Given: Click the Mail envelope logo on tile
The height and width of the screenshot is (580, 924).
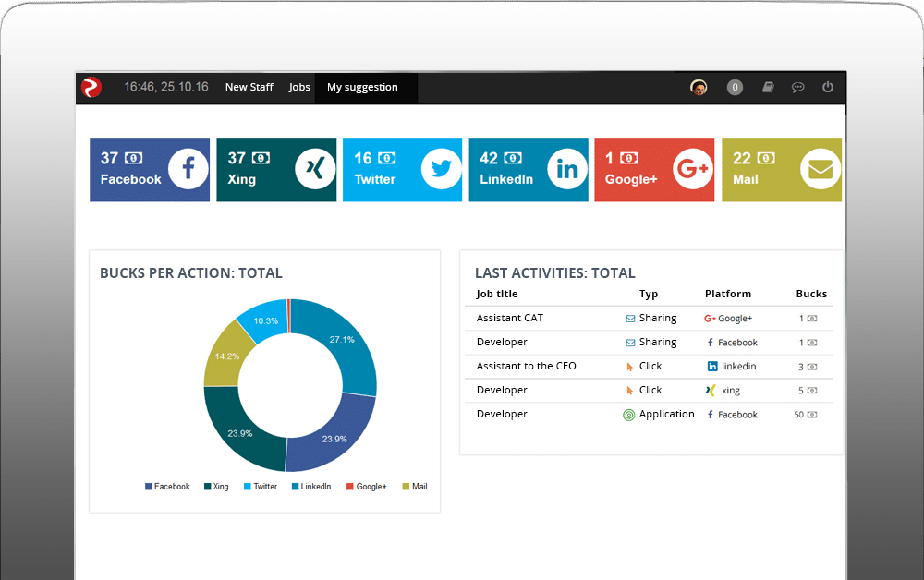Looking at the screenshot, I should pyautogui.click(x=821, y=169).
